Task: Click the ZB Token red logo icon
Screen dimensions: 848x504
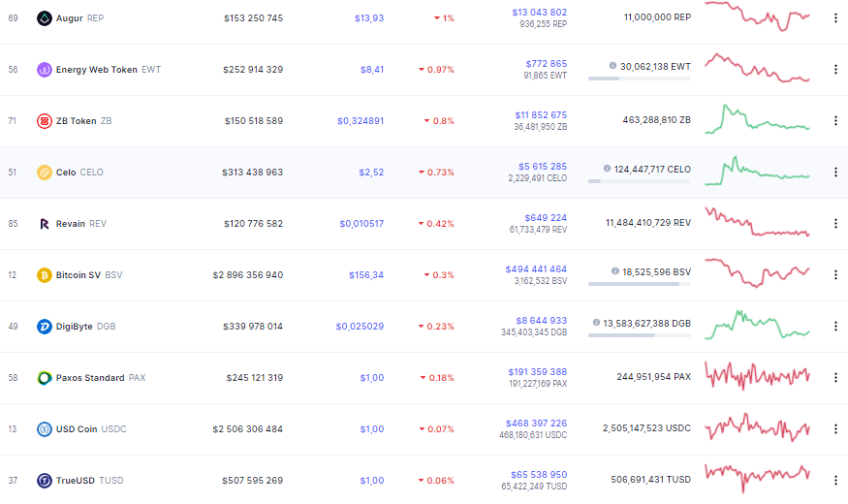Action: [x=45, y=121]
